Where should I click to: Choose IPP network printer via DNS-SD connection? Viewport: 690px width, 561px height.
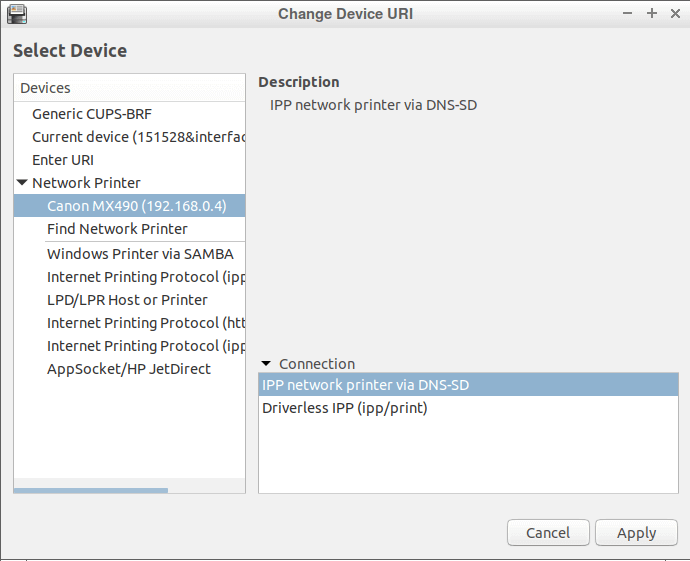[468, 385]
